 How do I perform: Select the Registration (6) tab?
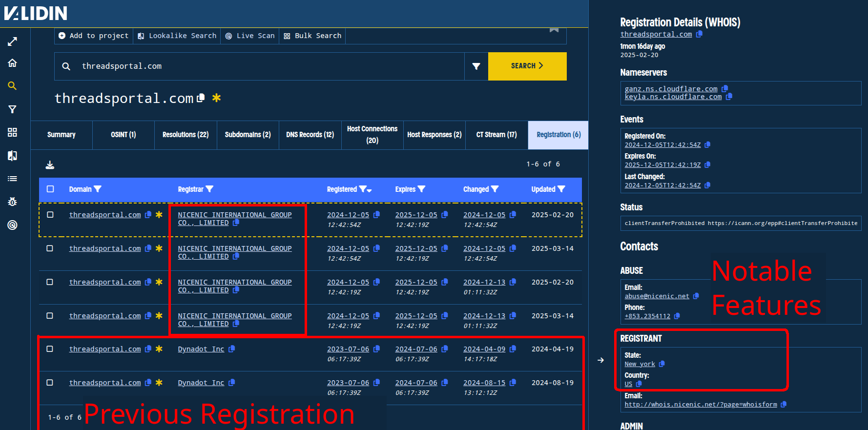coord(558,135)
